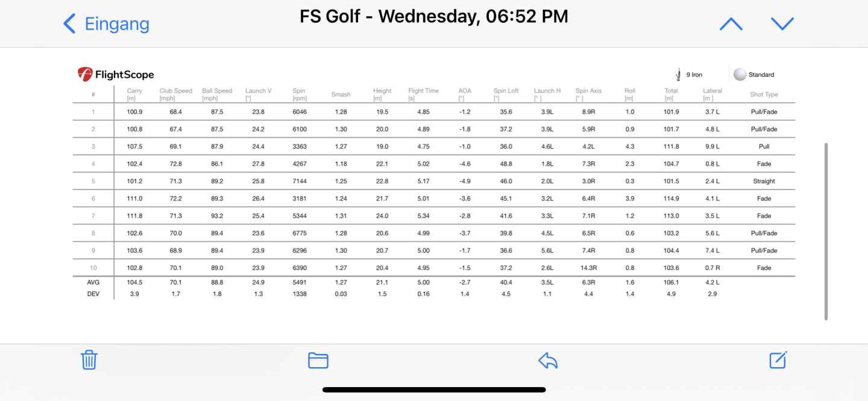Compose a new message with the pencil icon

[778, 359]
